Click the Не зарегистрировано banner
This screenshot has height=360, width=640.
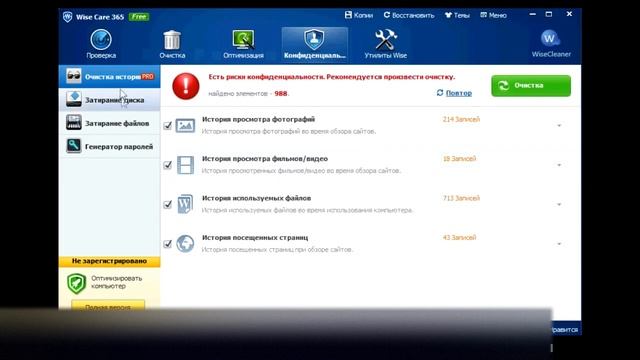point(109,261)
